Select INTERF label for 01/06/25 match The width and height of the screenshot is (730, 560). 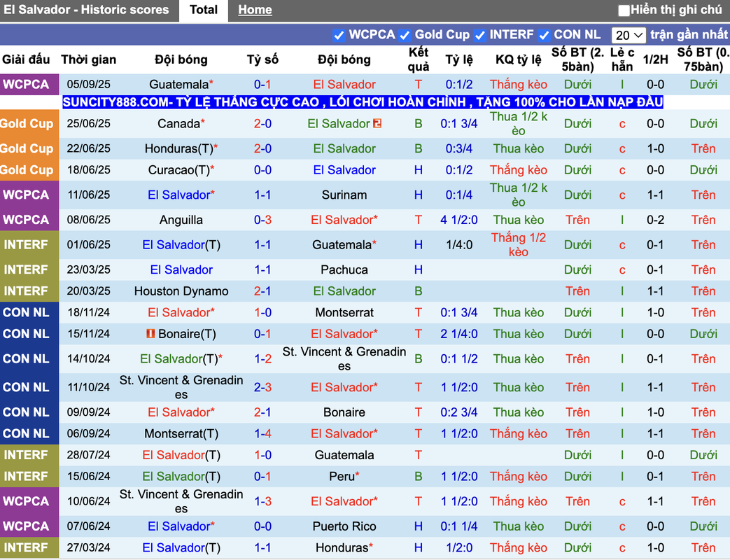[x=29, y=245]
